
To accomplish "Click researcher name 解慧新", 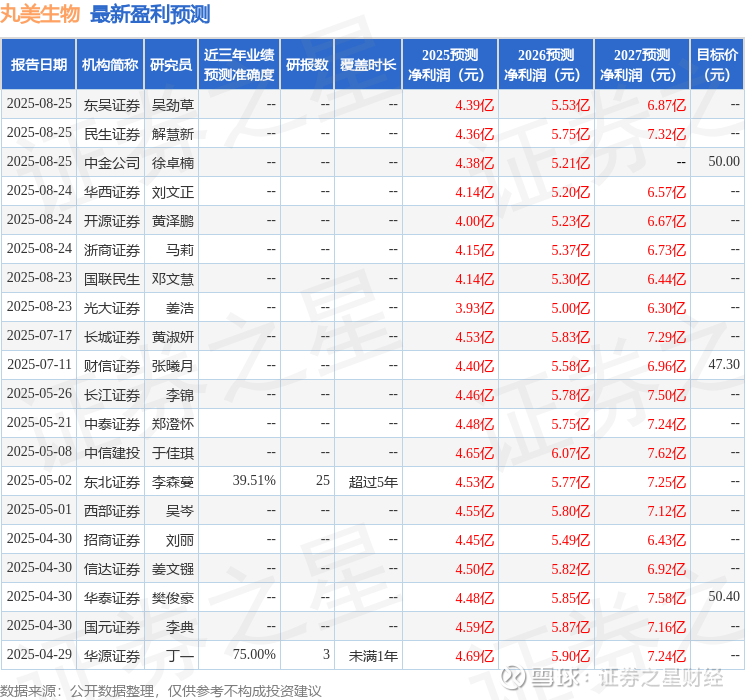I will (172, 134).
